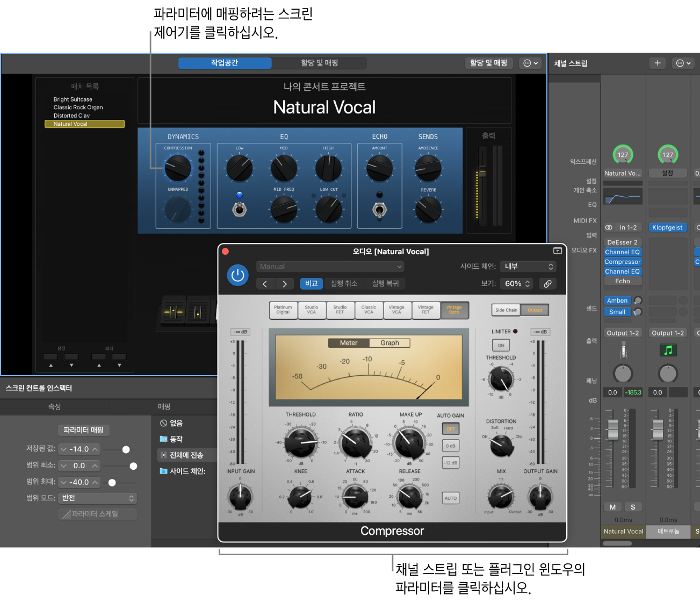Screen dimensions: 700x602
Task: Click the 비교 compare button
Action: (312, 284)
